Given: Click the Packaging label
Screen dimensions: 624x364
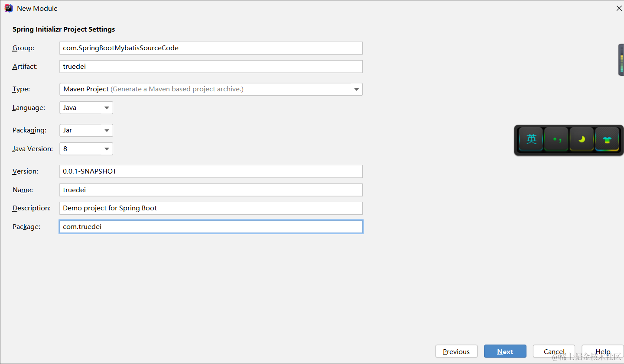Looking at the screenshot, I should (29, 130).
